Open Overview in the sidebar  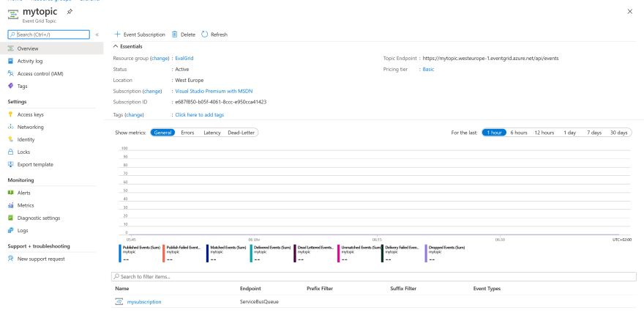52,48
